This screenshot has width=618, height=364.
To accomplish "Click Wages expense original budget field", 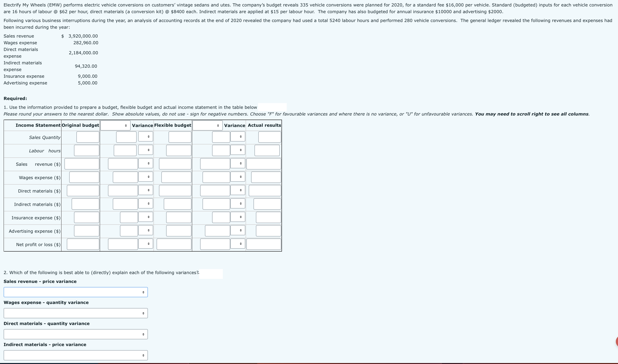I will 84,177.
